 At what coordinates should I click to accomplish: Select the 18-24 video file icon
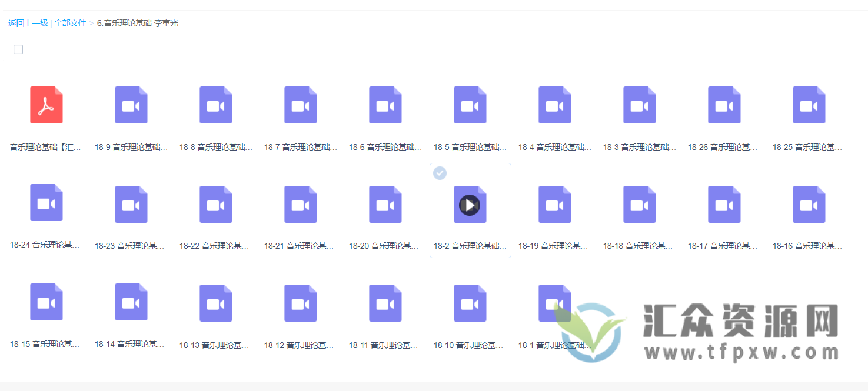[46, 203]
